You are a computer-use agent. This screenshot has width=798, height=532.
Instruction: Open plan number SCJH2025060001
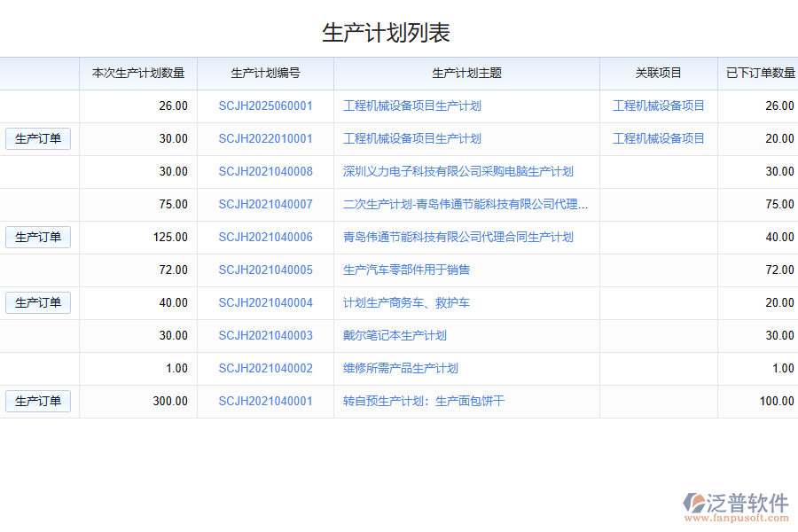(x=265, y=106)
